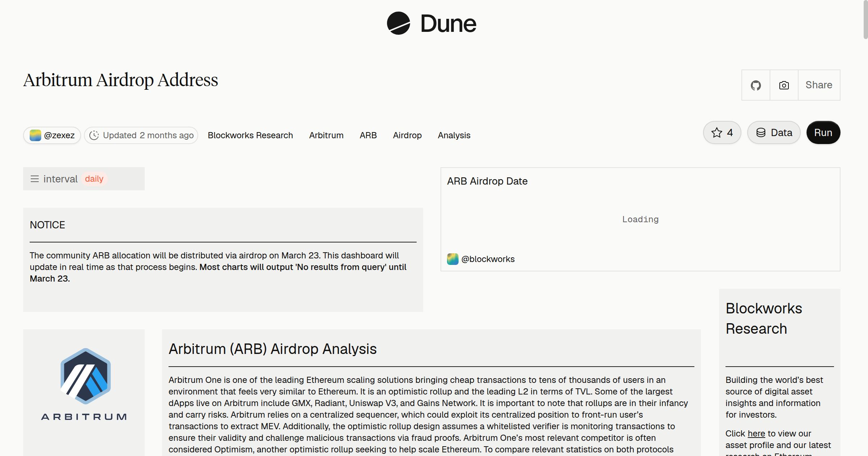Select the Analysis tag
The width and height of the screenshot is (868, 456).
pos(454,135)
